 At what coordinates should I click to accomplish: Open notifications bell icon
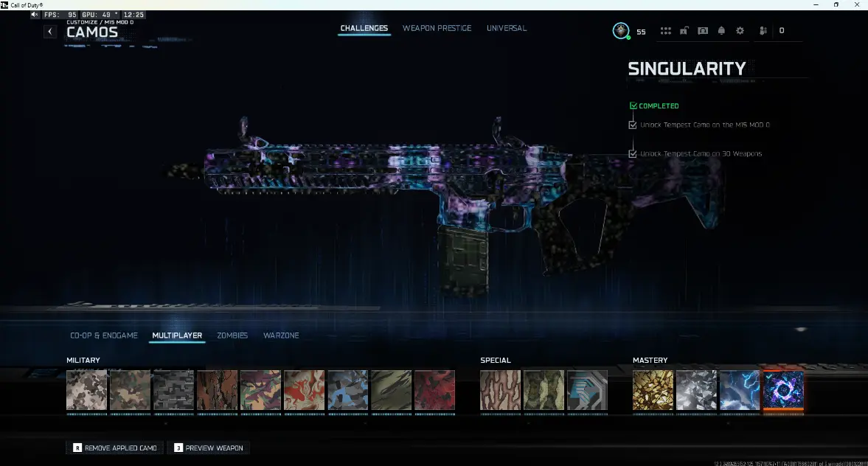[721, 31]
